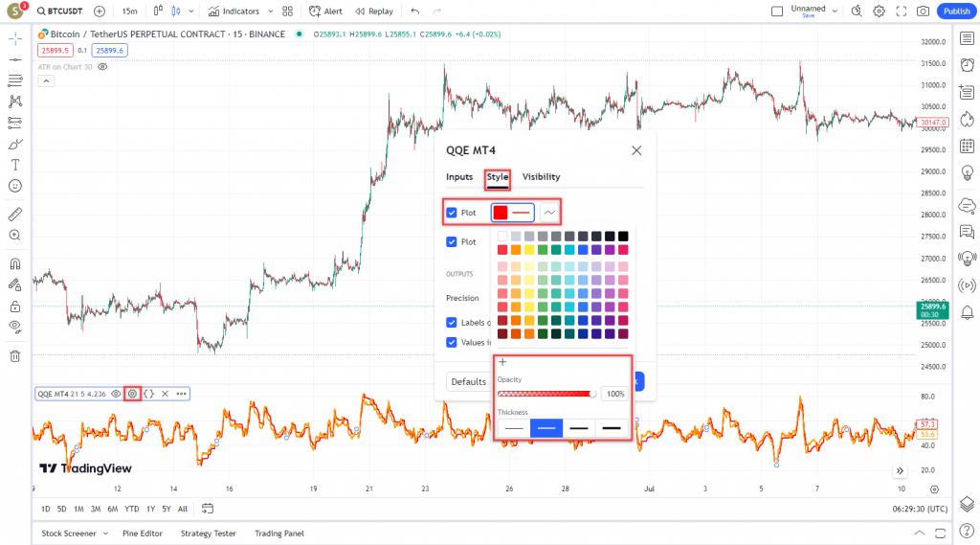
Task: Open the notifications bell panel
Action: point(967,312)
